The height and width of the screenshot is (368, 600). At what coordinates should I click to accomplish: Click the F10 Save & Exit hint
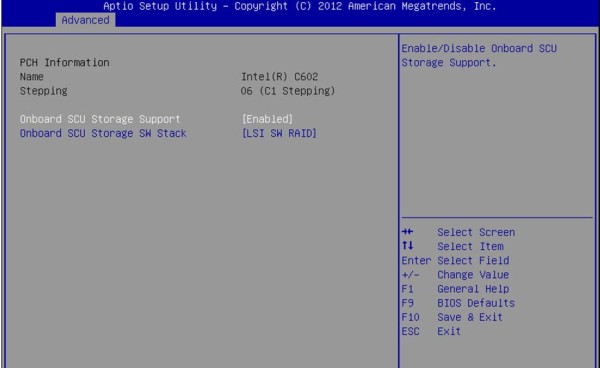pyautogui.click(x=452, y=317)
